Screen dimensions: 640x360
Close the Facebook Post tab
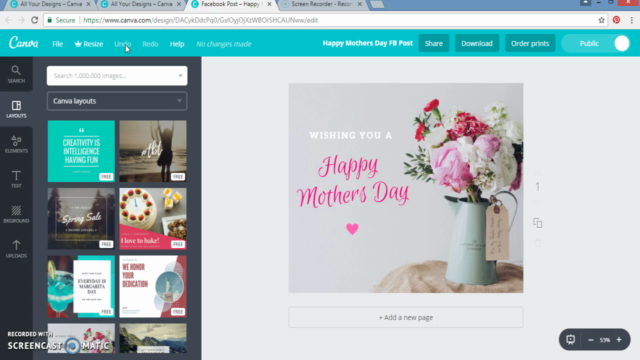pyautogui.click(x=269, y=4)
